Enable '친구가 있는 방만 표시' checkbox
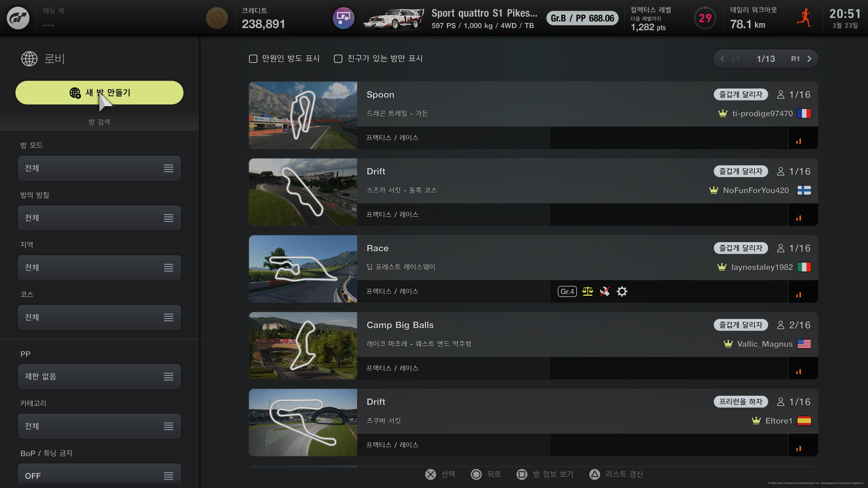The width and height of the screenshot is (868, 488). click(x=338, y=59)
